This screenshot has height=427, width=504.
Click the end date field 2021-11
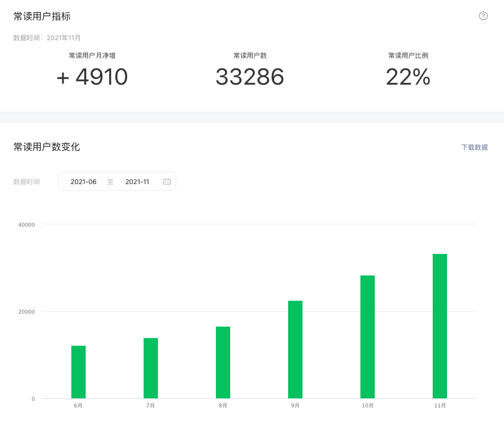click(137, 182)
